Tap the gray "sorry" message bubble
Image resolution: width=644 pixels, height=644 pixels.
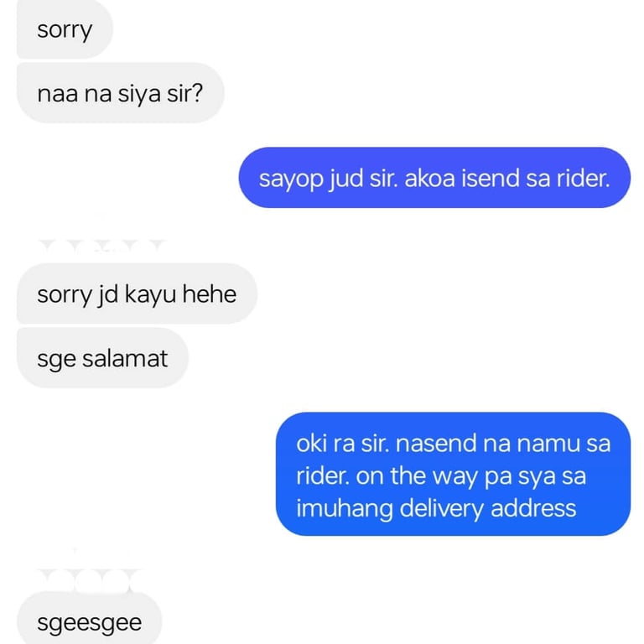point(65,29)
